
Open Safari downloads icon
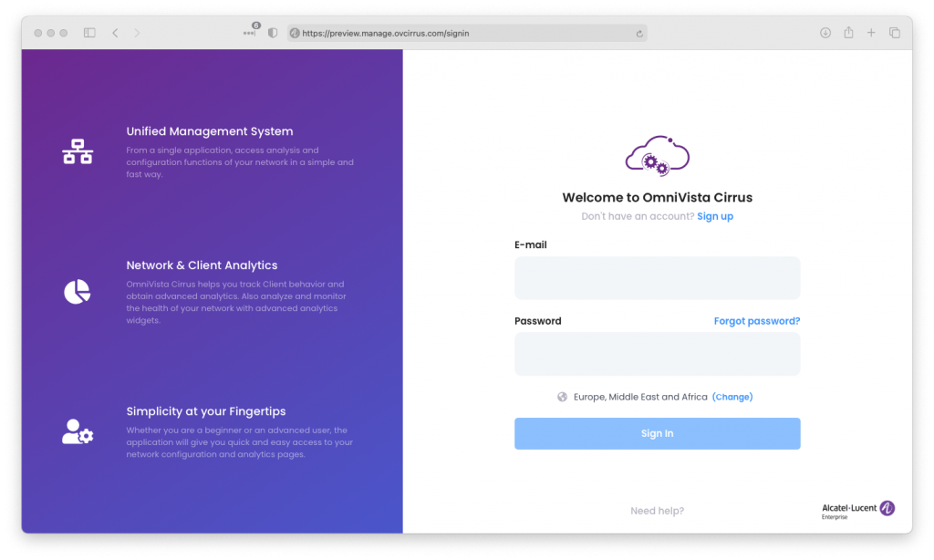click(x=825, y=33)
